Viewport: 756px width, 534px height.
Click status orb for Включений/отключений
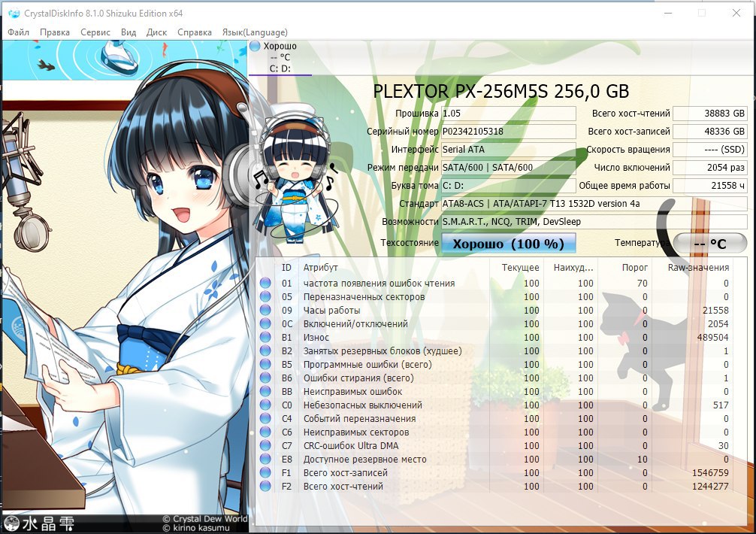265,323
